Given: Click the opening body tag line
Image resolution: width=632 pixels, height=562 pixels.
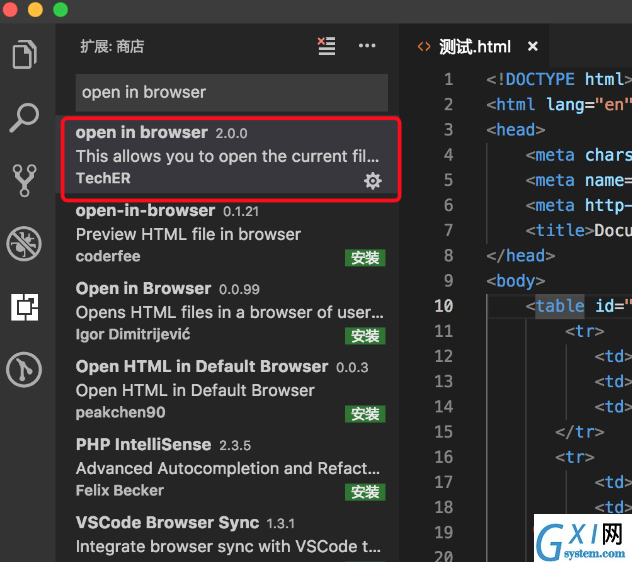Looking at the screenshot, I should point(516,281).
